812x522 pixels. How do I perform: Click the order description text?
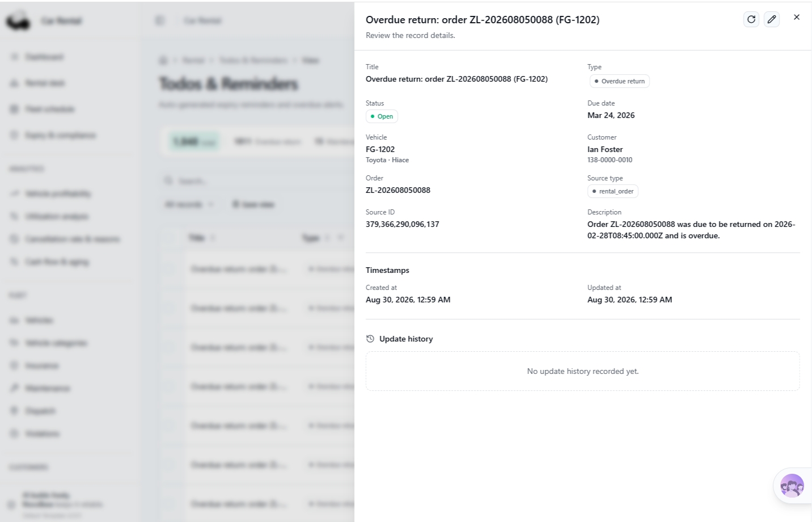(x=691, y=230)
